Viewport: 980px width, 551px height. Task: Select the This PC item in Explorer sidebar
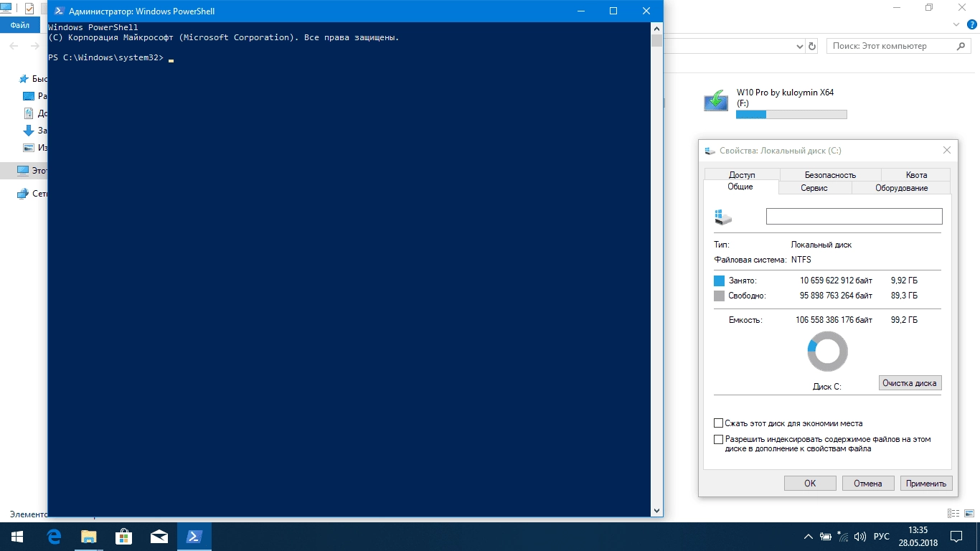click(x=24, y=171)
